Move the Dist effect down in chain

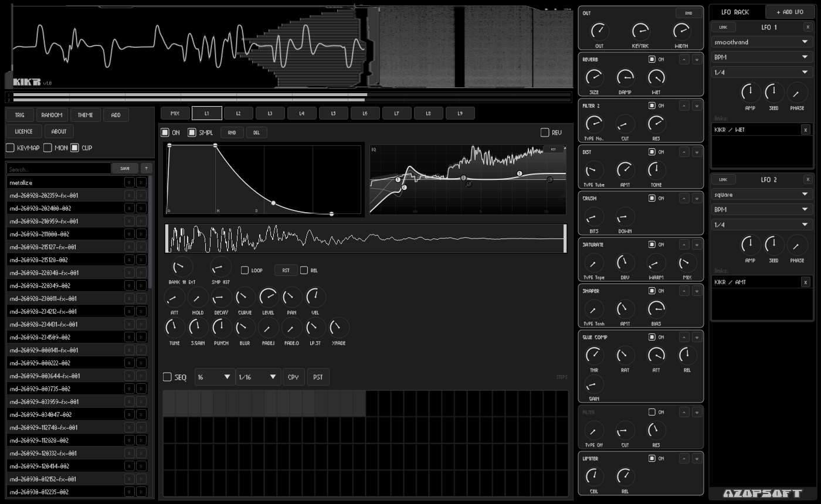click(697, 152)
